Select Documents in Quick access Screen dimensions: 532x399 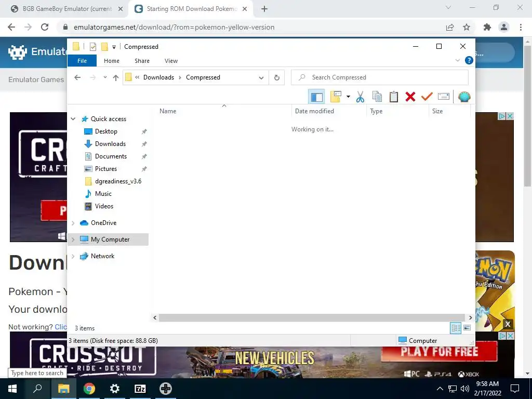coord(111,156)
